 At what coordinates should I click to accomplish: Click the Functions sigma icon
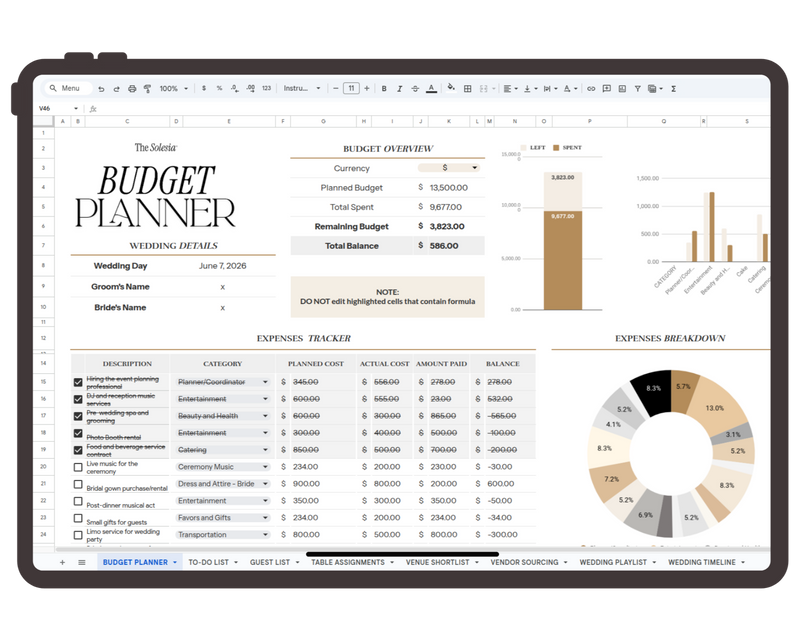673,88
